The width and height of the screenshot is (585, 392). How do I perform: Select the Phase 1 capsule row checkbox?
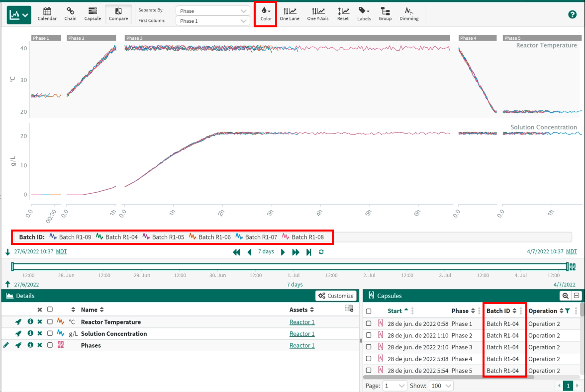point(369,323)
